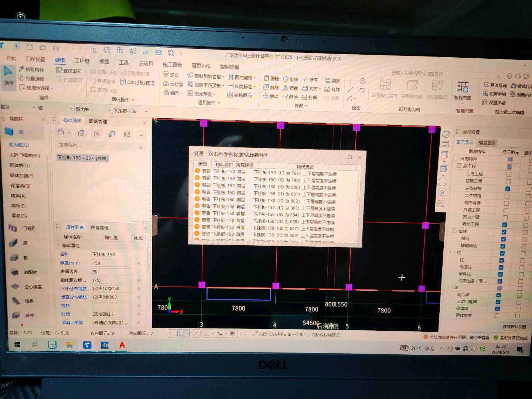Select the 下挂板-150 <20> [外墙] component

tap(82, 158)
